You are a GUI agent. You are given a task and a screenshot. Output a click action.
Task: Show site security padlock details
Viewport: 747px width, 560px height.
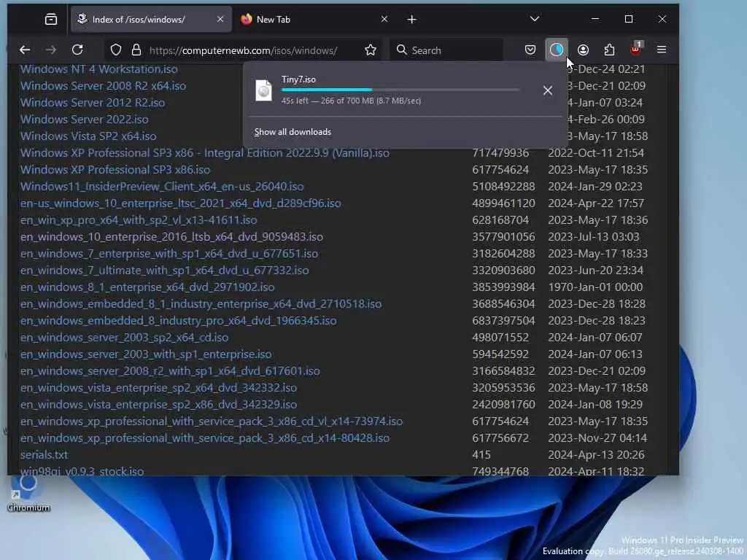[136, 50]
